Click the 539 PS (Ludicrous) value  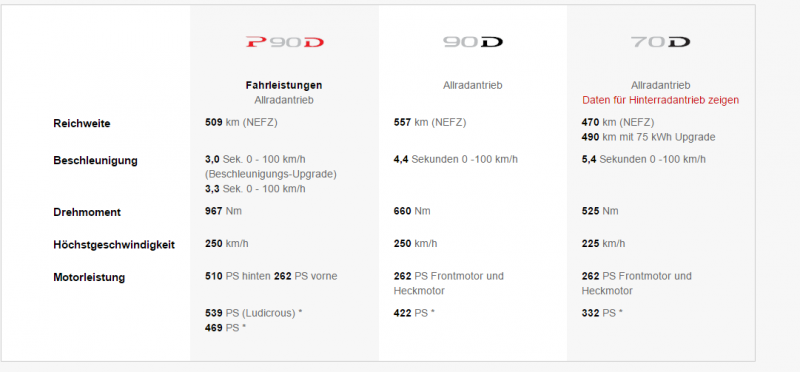(x=253, y=313)
